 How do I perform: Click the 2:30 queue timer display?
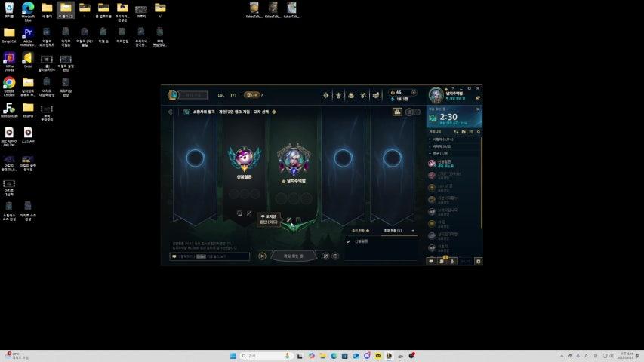point(448,117)
